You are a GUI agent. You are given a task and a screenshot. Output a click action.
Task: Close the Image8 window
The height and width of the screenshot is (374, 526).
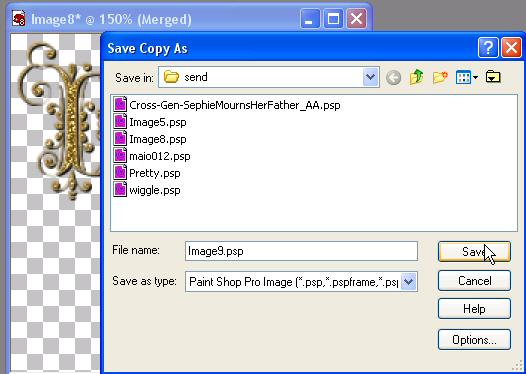(356, 18)
